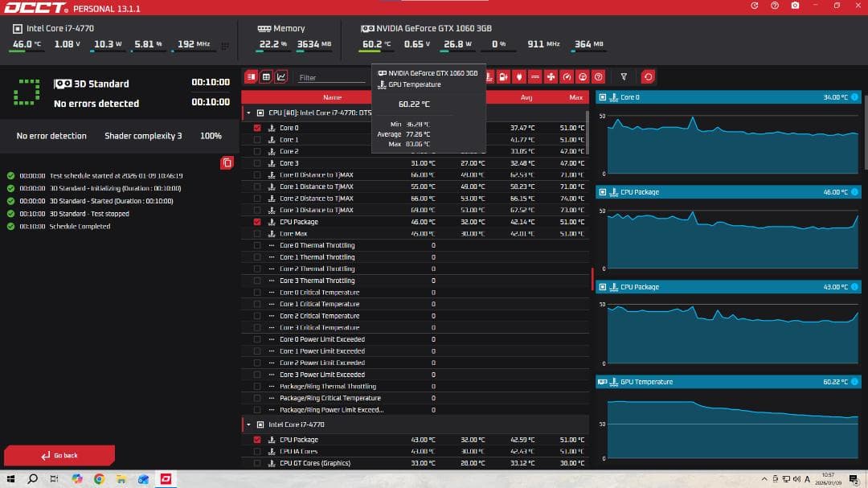Click the info icon on the Core 0 graph
The height and width of the screenshot is (488, 868).
point(854,97)
